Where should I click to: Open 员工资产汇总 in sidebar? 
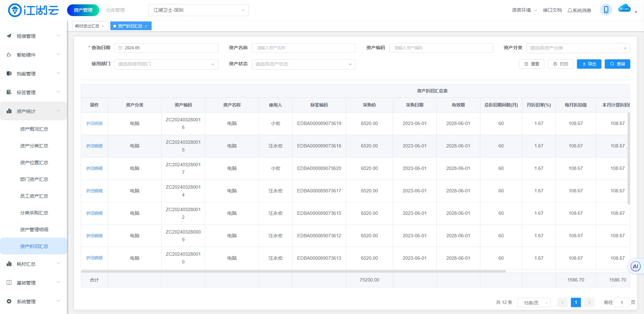point(34,196)
